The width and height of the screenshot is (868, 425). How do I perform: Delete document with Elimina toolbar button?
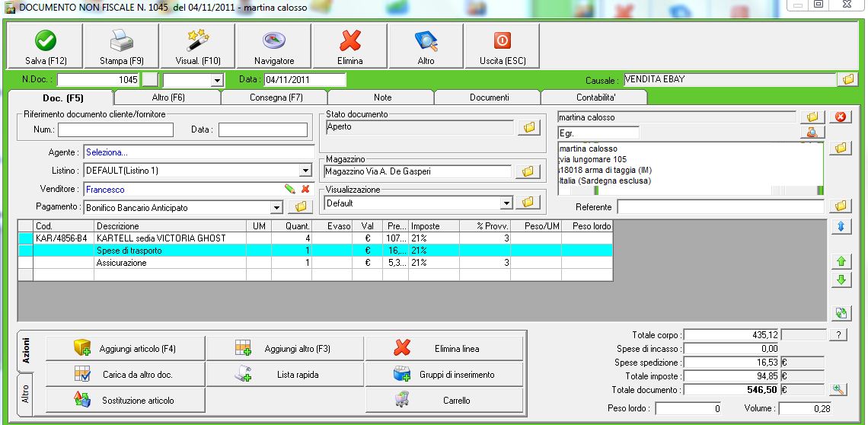pyautogui.click(x=349, y=46)
